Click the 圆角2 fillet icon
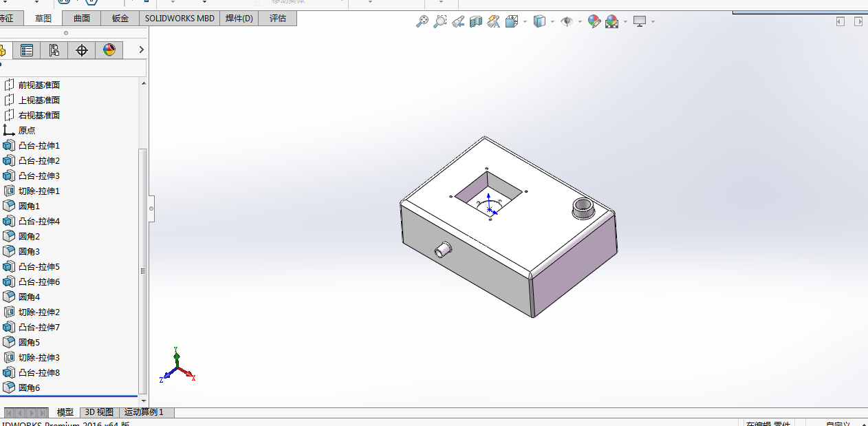The image size is (868, 426). (9, 237)
